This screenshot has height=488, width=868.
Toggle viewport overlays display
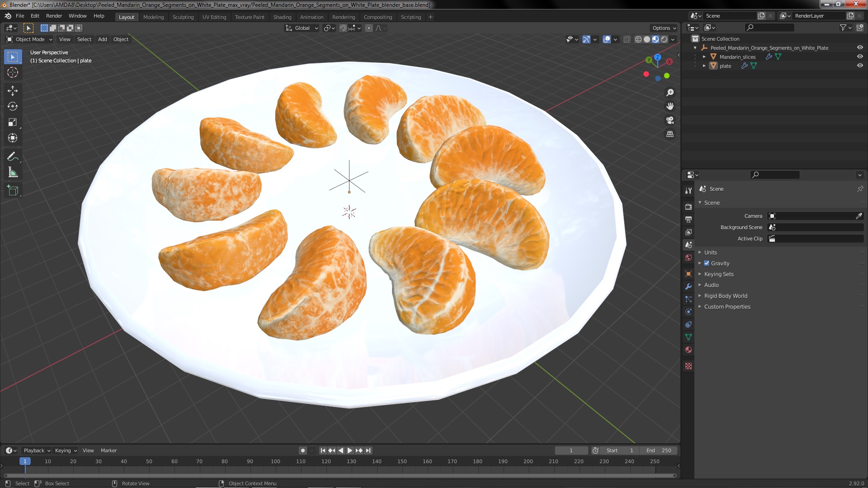607,39
